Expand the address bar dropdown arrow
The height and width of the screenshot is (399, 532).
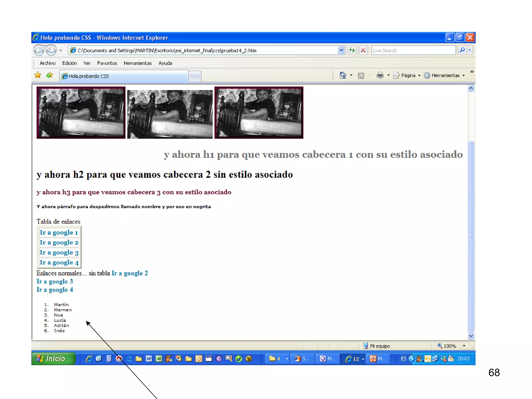pyautogui.click(x=341, y=50)
